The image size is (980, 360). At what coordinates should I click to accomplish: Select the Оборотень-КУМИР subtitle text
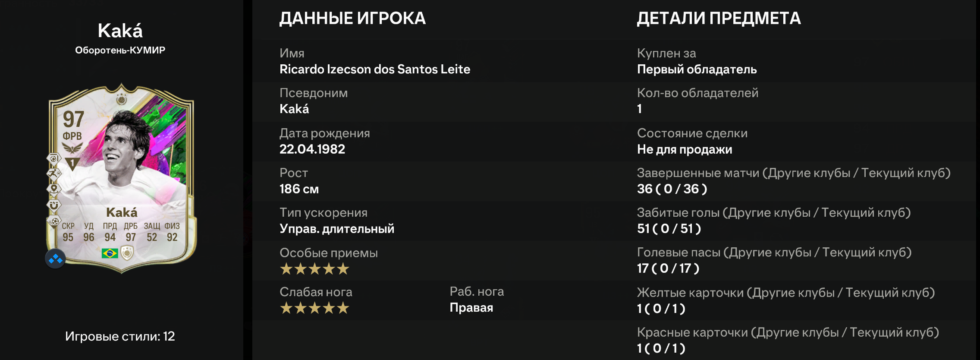120,50
